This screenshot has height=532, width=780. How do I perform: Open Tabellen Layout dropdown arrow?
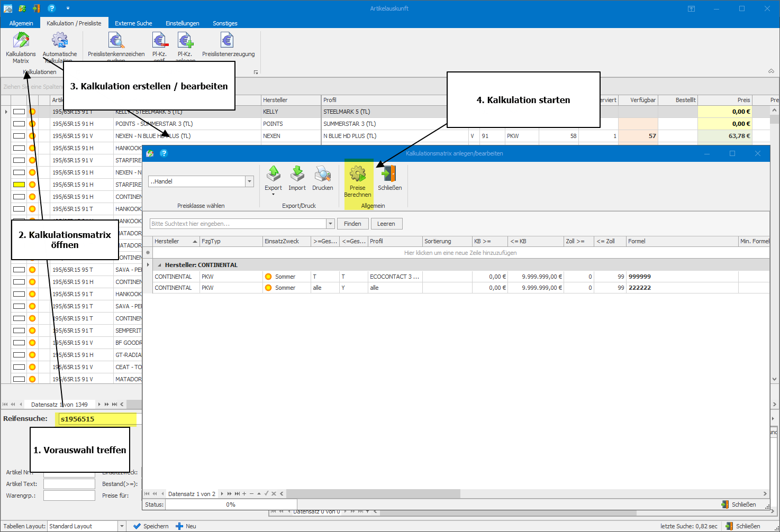(x=122, y=526)
